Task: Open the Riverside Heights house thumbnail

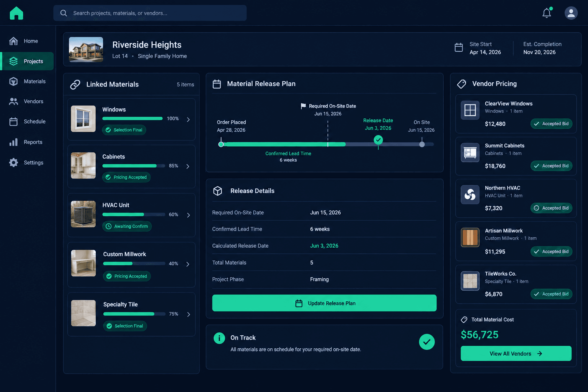Action: tap(86, 49)
